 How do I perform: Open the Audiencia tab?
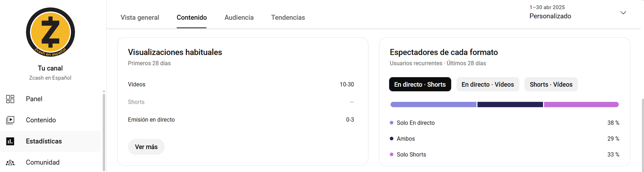tap(239, 17)
